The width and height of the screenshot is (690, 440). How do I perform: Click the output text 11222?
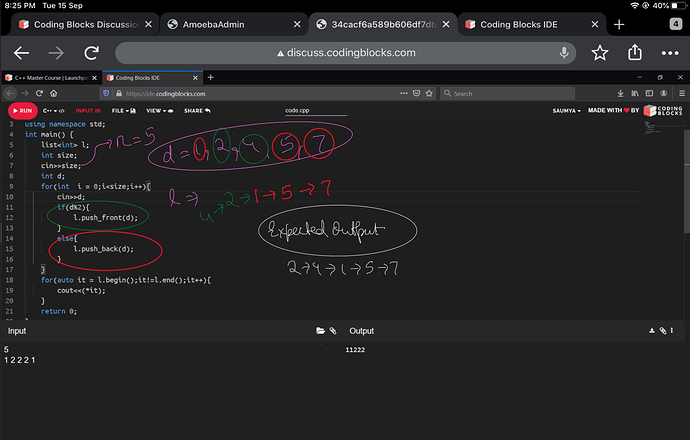click(x=355, y=350)
